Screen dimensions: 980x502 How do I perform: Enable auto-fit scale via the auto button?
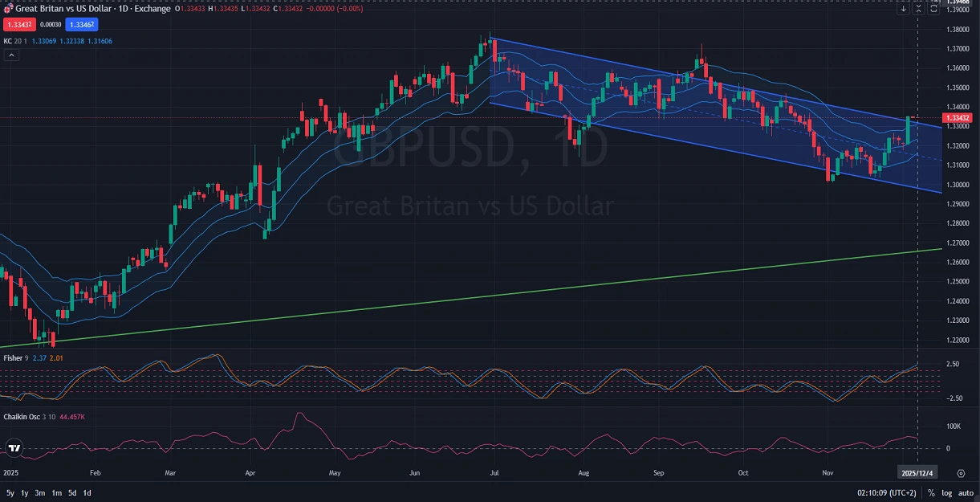[966, 493]
